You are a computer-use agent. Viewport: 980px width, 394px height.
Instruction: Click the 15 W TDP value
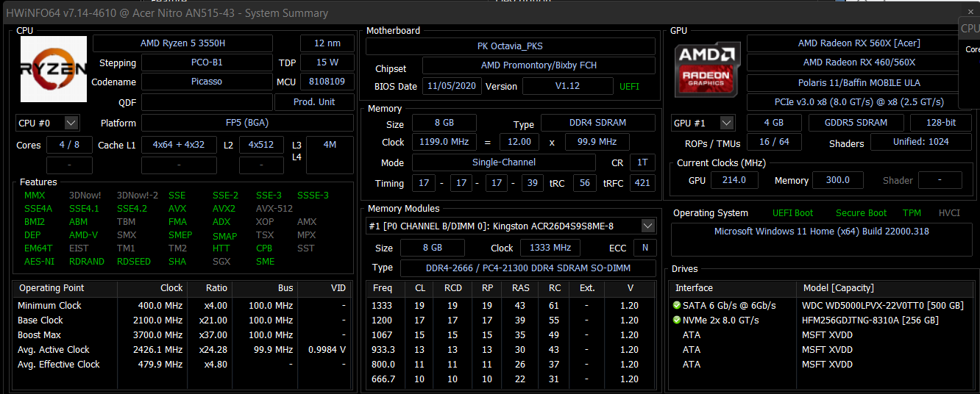pyautogui.click(x=327, y=62)
